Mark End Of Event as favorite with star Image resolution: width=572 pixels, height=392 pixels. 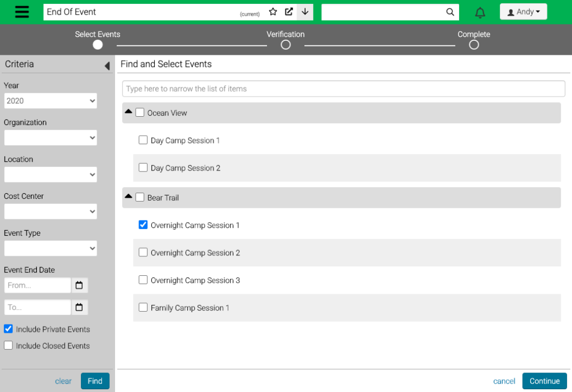tap(272, 11)
